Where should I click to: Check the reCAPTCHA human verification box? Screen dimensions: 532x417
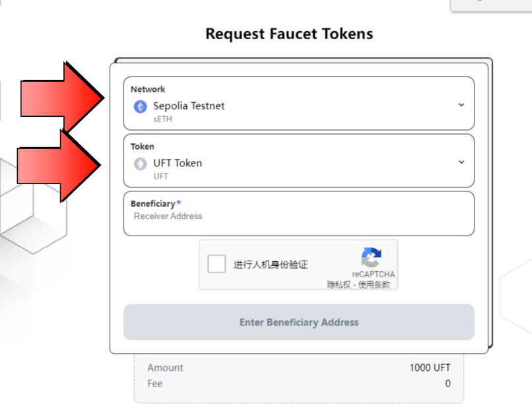[x=216, y=265]
